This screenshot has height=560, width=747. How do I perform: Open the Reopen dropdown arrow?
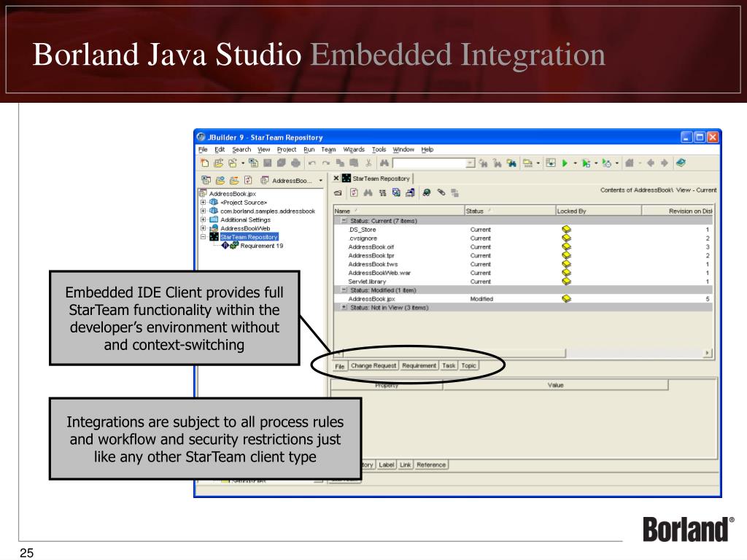242,163
